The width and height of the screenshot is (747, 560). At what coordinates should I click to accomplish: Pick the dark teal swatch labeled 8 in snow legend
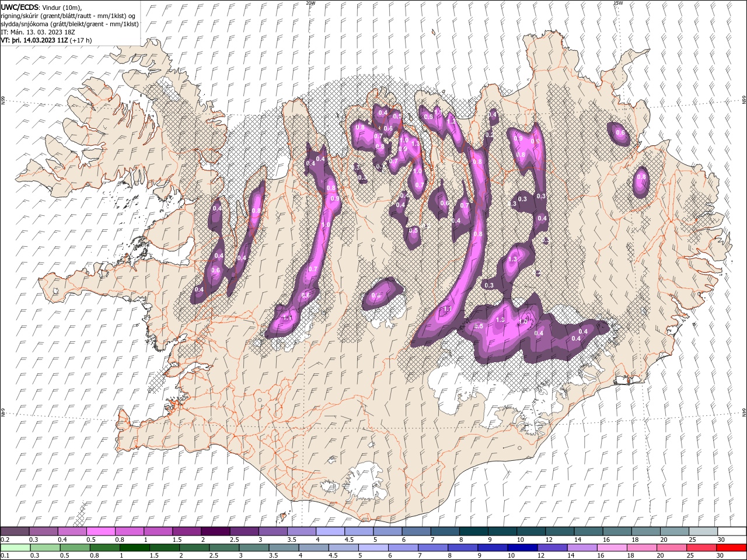[474, 531]
